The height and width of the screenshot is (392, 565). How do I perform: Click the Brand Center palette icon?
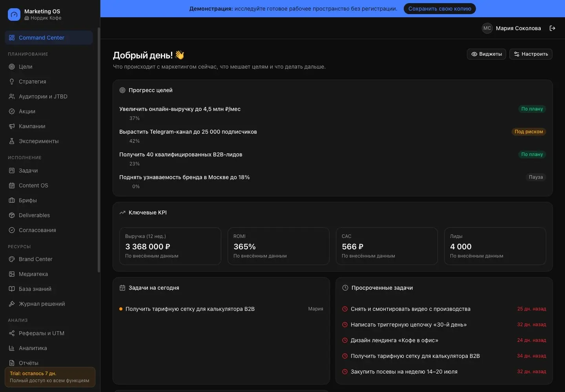click(x=12, y=259)
